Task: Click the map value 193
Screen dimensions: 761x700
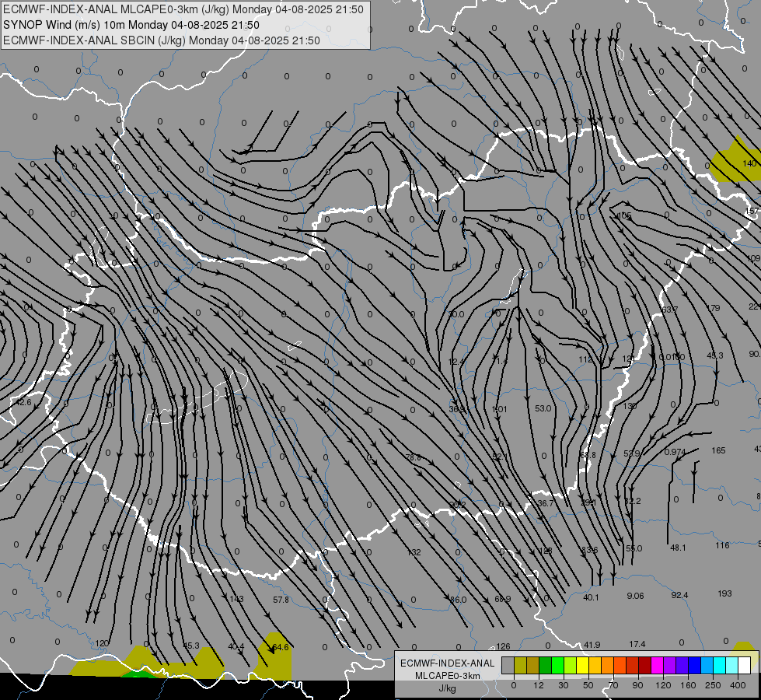Action: tap(724, 593)
